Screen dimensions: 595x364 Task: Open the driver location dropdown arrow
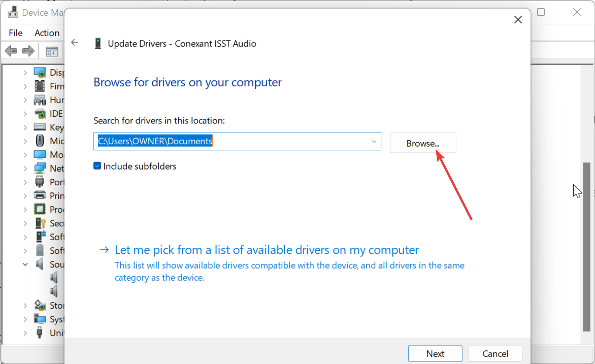coord(374,141)
